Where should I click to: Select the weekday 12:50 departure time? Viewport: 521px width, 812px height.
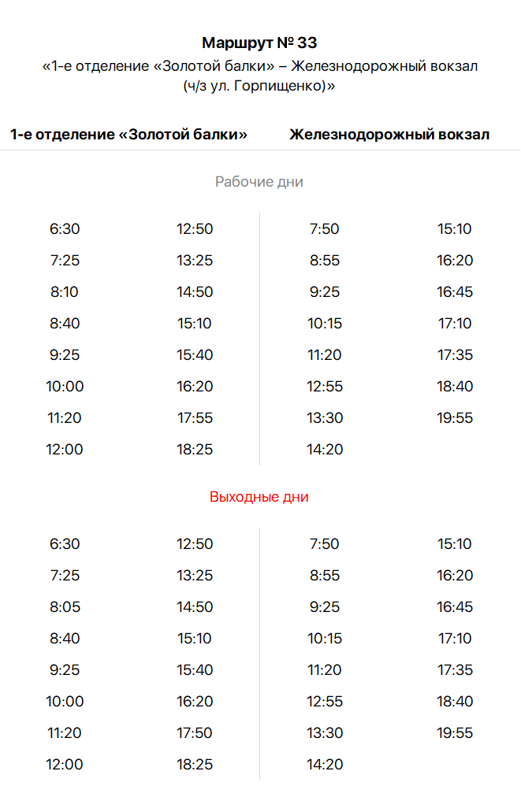[195, 229]
